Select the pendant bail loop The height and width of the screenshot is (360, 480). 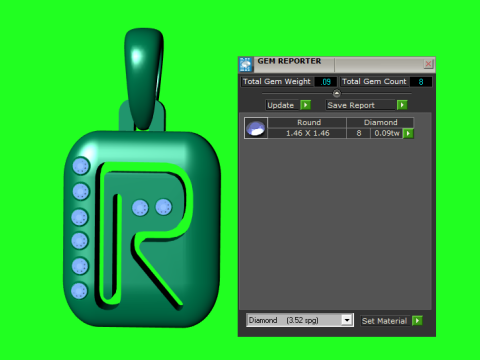(x=144, y=78)
